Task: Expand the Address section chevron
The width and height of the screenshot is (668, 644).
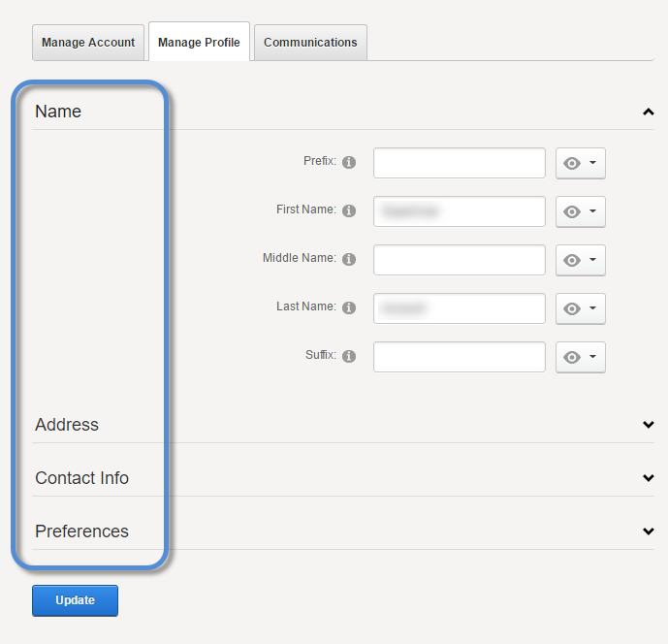Action: pyautogui.click(x=648, y=425)
